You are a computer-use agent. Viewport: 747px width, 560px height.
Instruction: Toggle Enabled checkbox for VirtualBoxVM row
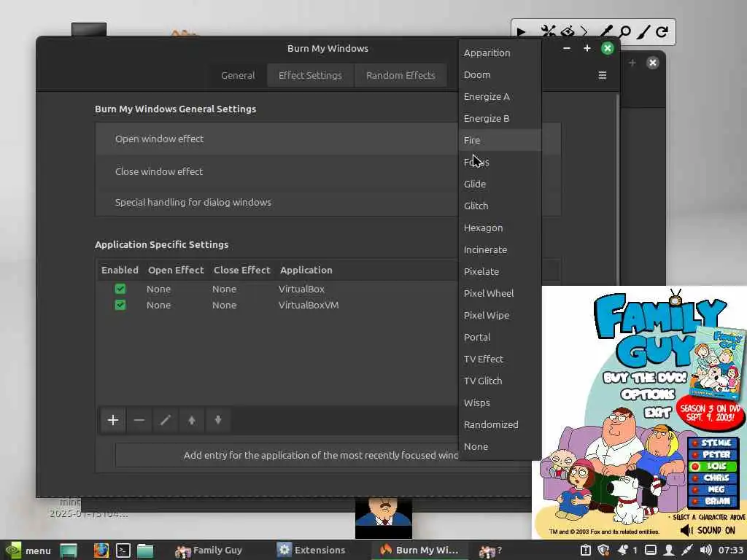120,305
